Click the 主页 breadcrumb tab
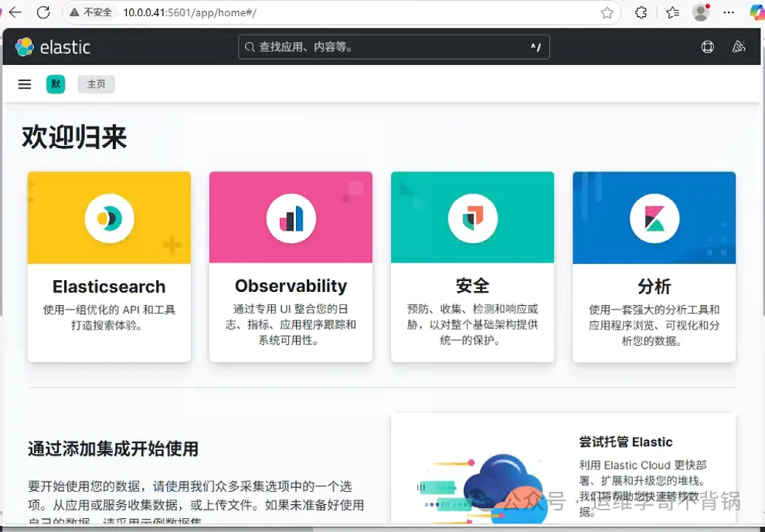Viewport: 765px width, 532px height. 97,84
